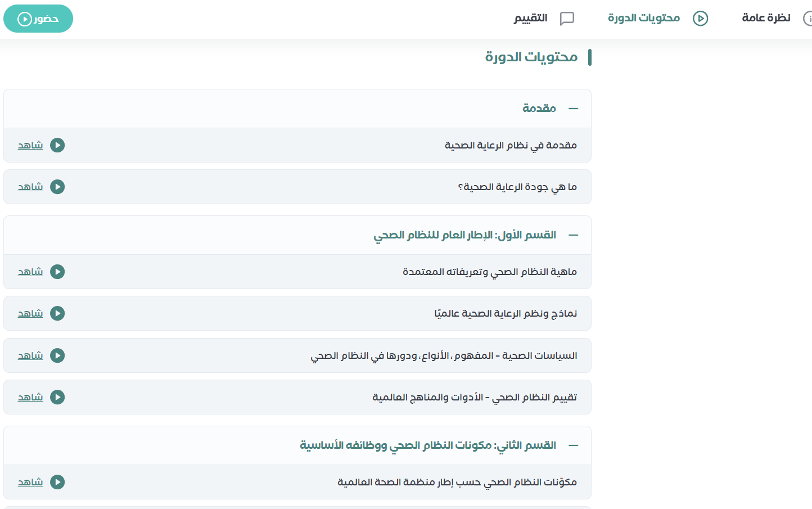Collapse القسم الثاني: مكونات النظام الصحي section
The image size is (812, 509).
(573, 445)
